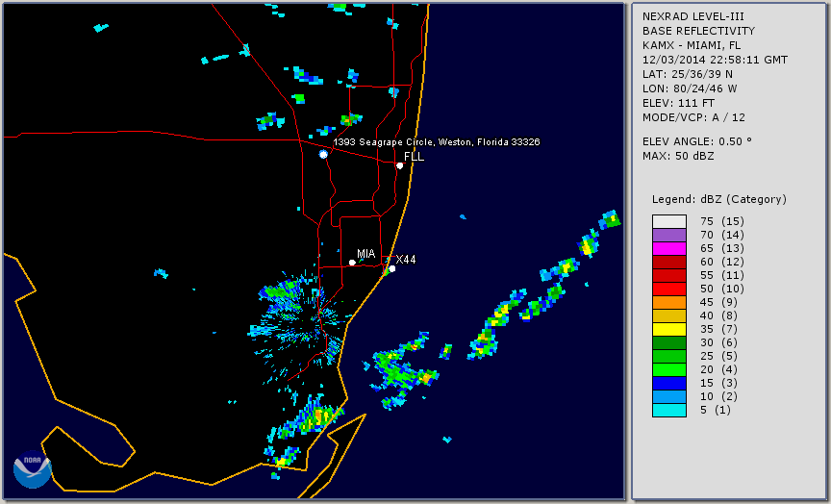
Task: Select the 20 dBZ bright green swatch
Action: pos(668,370)
